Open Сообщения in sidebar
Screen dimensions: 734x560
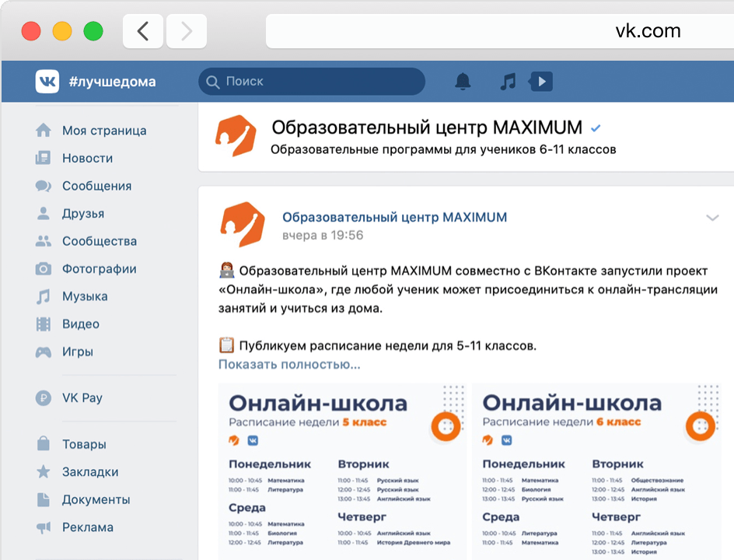click(x=97, y=186)
